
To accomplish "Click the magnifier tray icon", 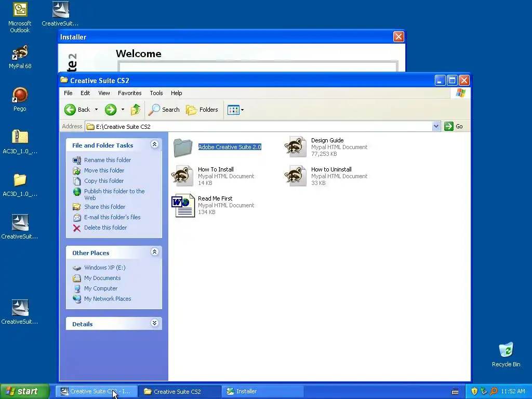I will tap(494, 392).
